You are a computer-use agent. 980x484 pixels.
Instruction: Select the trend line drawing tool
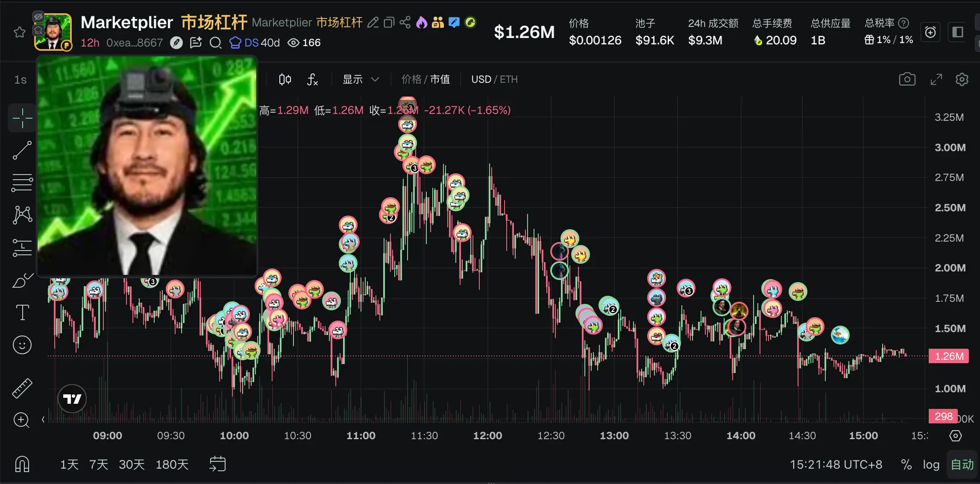(22, 151)
